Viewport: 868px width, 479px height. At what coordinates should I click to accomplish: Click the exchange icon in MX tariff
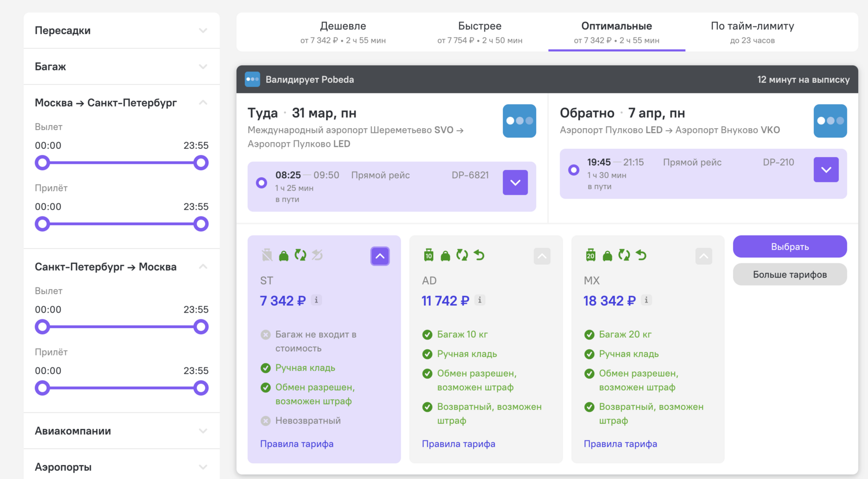pos(624,255)
